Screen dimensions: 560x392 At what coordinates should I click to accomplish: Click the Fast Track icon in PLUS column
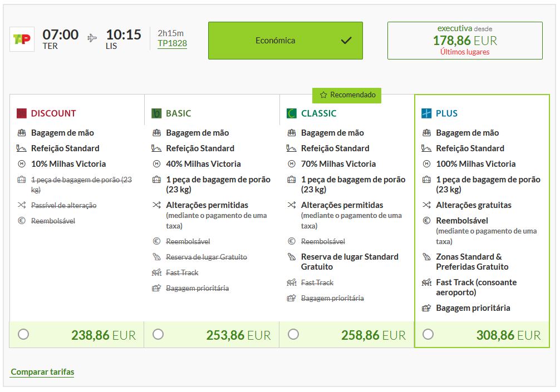pyautogui.click(x=426, y=282)
